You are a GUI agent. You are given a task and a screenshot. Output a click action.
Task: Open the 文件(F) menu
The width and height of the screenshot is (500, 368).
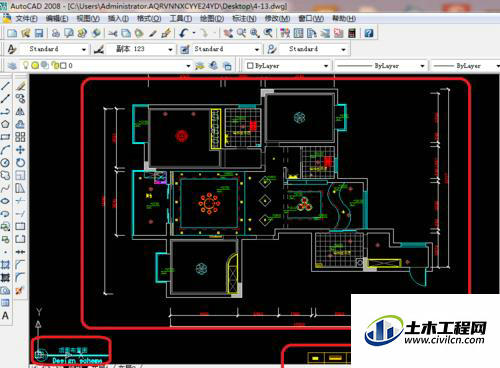26,18
